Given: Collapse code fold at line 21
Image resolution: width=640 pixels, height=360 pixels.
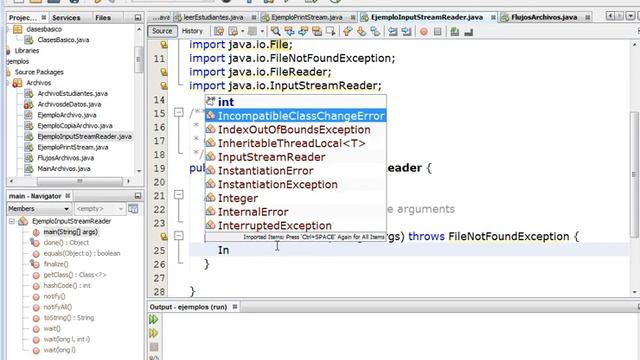Looking at the screenshot, I should (179, 195).
